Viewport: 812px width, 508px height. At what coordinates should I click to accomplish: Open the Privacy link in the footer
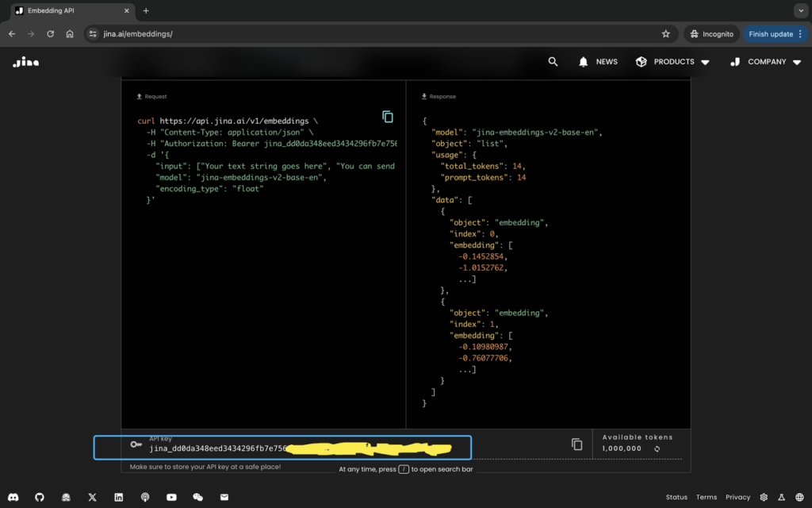737,497
